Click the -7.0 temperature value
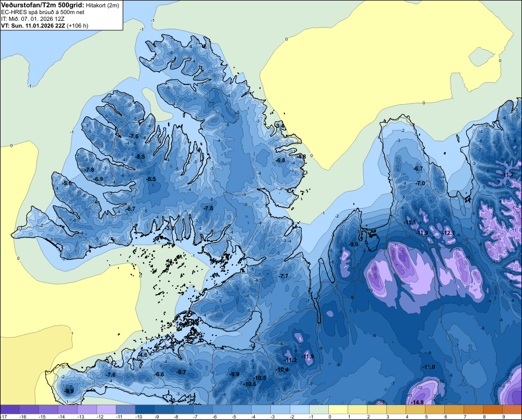 click(420, 183)
